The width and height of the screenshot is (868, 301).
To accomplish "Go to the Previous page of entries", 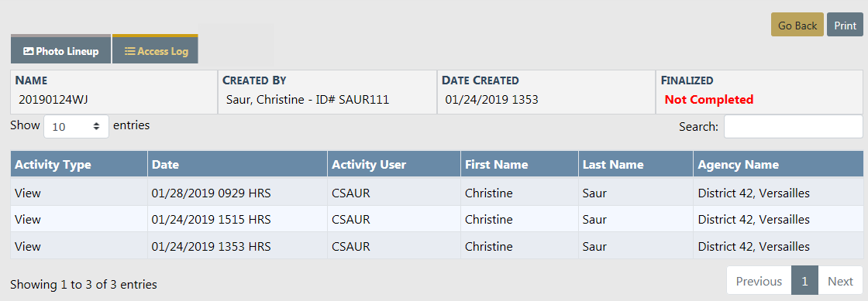I will 759,281.
